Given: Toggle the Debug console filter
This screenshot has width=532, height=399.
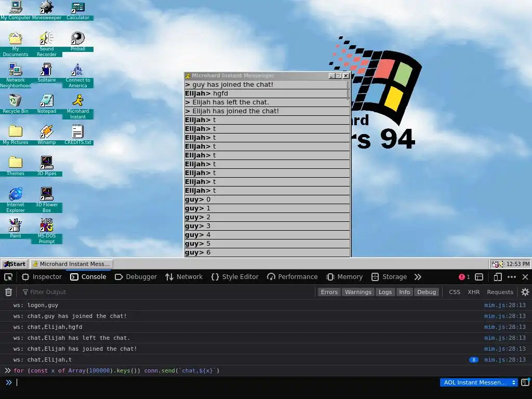Looking at the screenshot, I should [427, 292].
